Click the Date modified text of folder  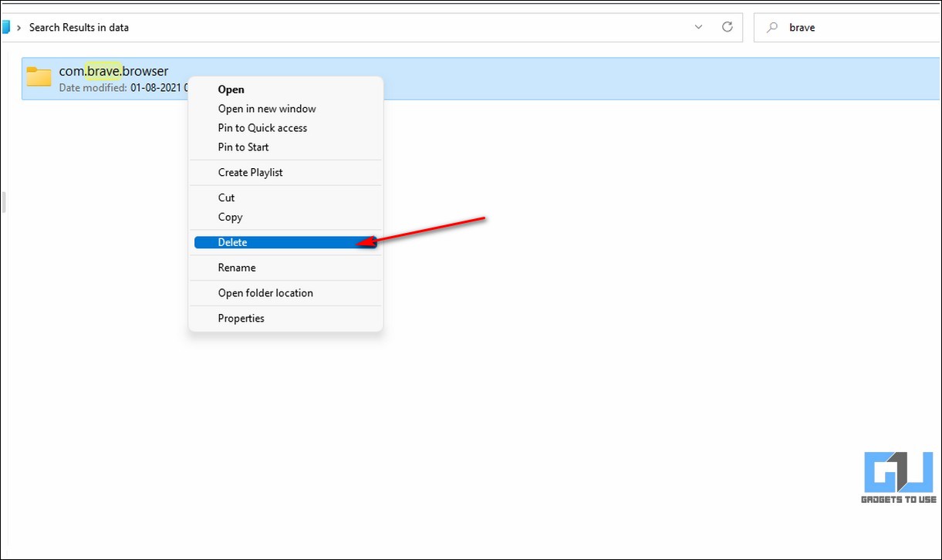click(123, 88)
